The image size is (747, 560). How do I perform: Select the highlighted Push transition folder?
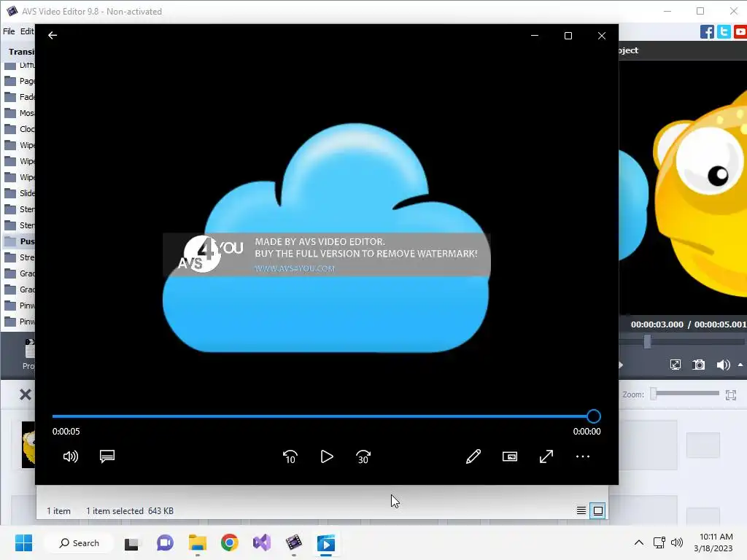(x=19, y=241)
